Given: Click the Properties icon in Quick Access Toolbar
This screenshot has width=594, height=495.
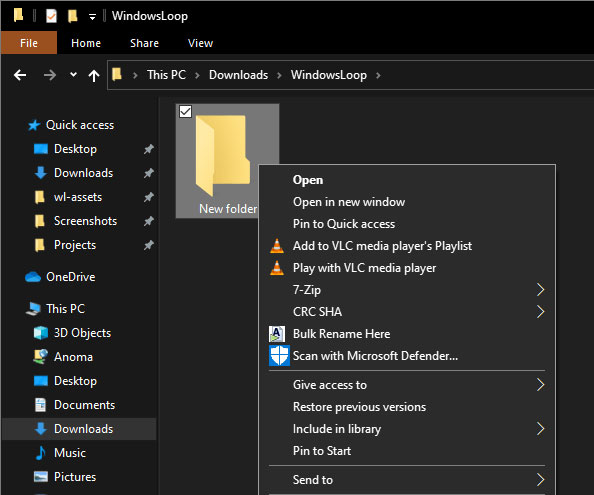Looking at the screenshot, I should click(51, 16).
